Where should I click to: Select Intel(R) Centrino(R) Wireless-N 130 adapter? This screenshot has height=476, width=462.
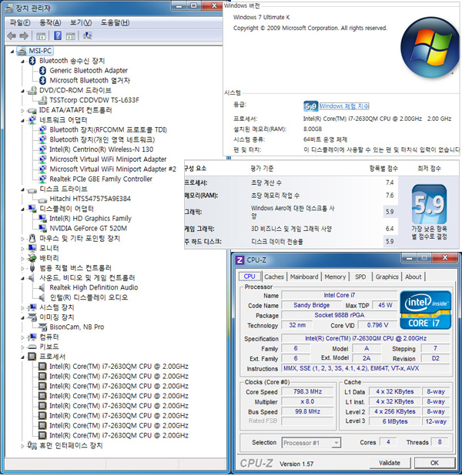102,149
